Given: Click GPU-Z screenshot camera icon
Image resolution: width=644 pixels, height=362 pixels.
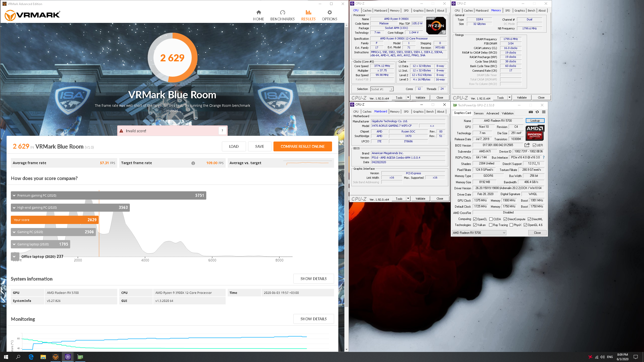Looking at the screenshot, I should [x=531, y=112].
